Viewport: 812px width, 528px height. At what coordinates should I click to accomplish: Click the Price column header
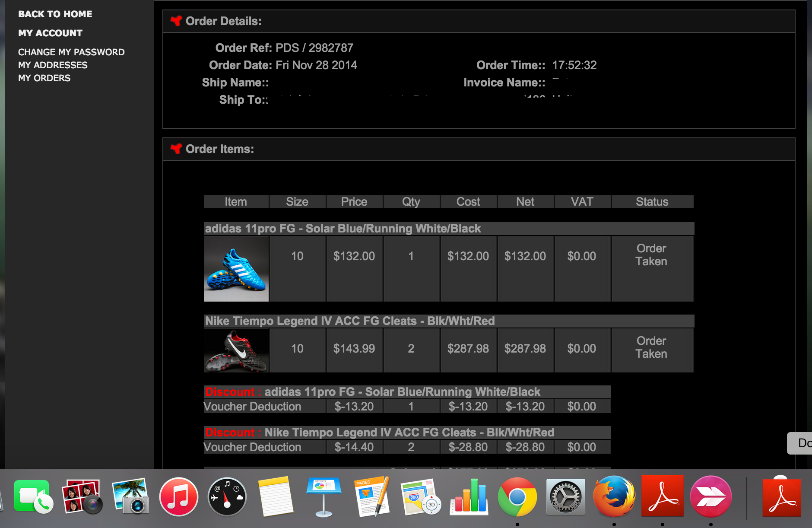(x=354, y=202)
